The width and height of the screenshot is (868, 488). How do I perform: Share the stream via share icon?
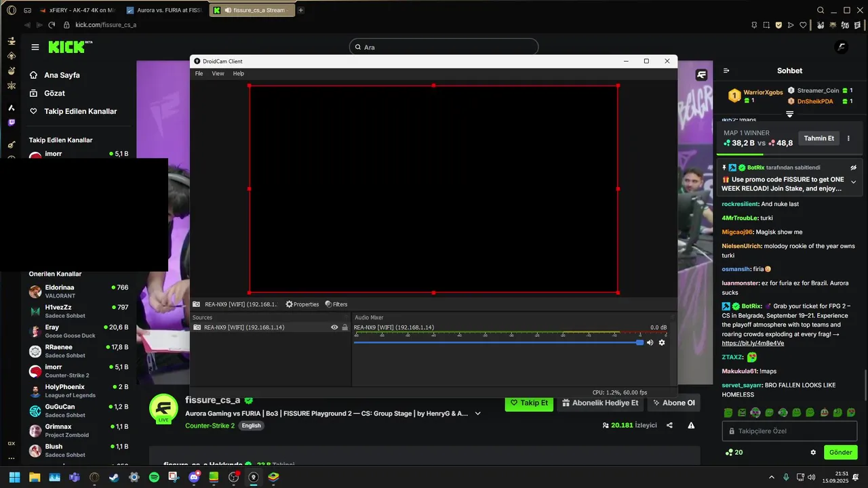click(x=669, y=426)
